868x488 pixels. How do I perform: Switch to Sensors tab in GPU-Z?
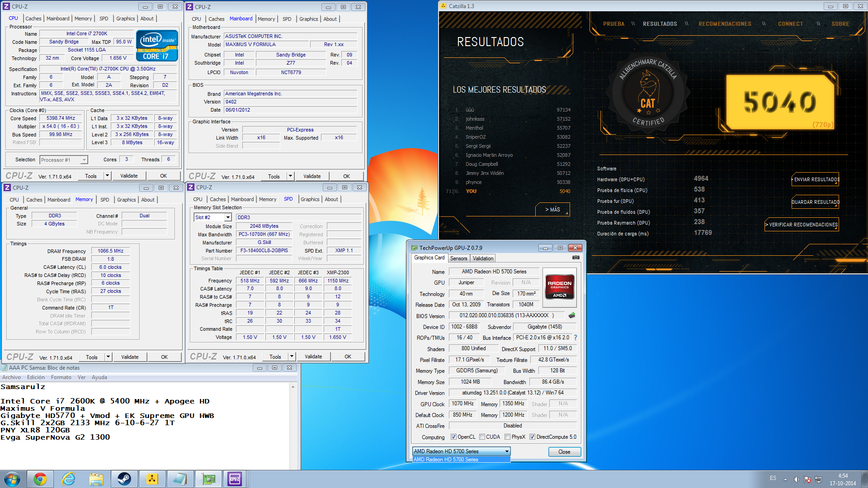tap(458, 258)
